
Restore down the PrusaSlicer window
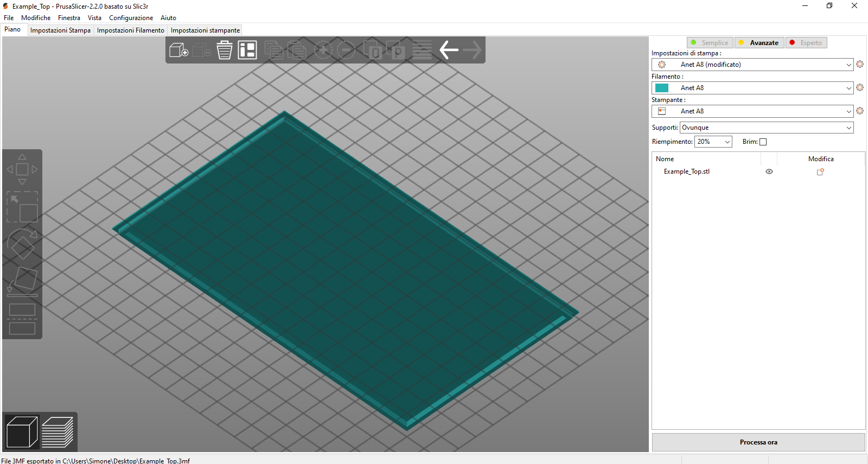coord(829,6)
